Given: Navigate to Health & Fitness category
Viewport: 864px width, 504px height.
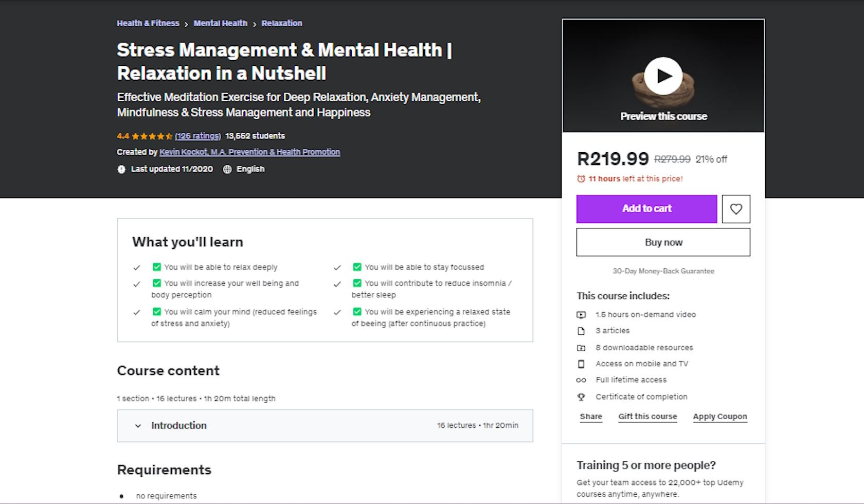Looking at the screenshot, I should click(x=148, y=23).
